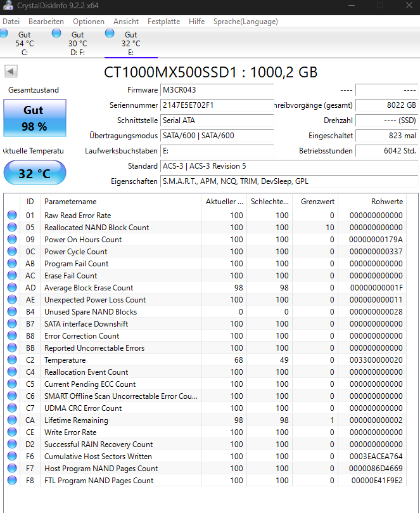
Task: Click the Schnittstelle field Serial ATA
Action: point(217,120)
